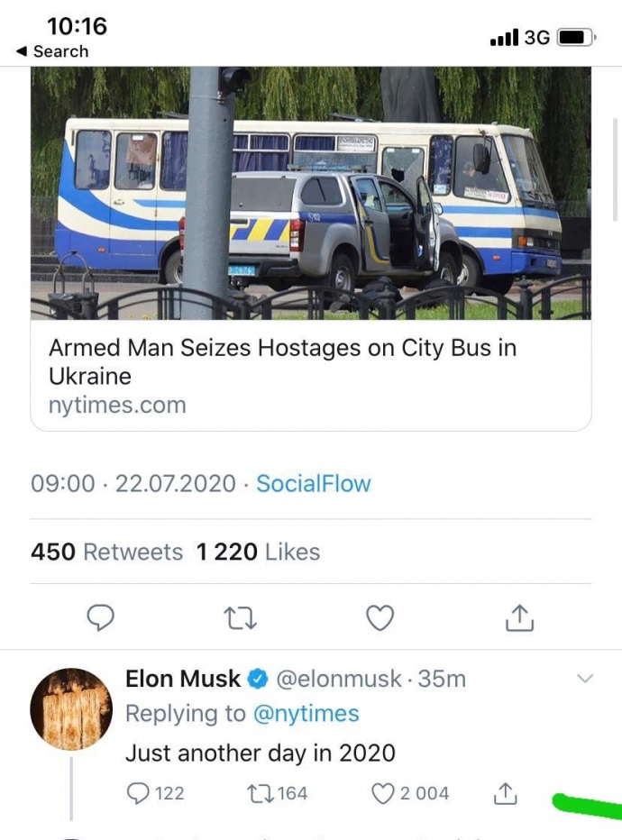Open the reply composer on the NYTimes tweet
The image size is (622, 840).
coord(101,618)
